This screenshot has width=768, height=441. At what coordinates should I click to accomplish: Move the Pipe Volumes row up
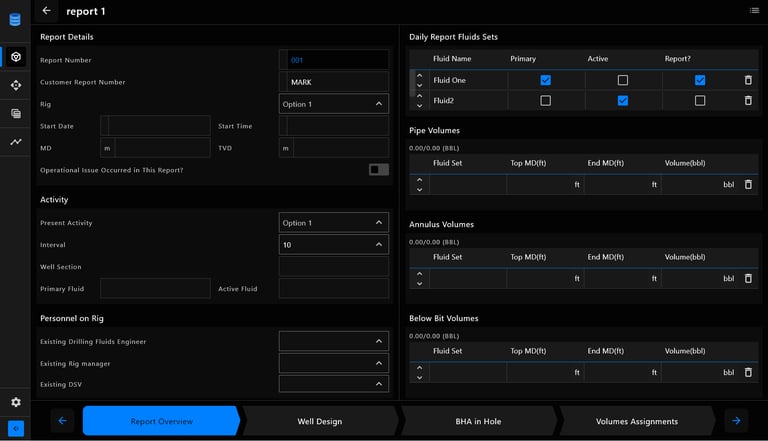[x=419, y=179]
